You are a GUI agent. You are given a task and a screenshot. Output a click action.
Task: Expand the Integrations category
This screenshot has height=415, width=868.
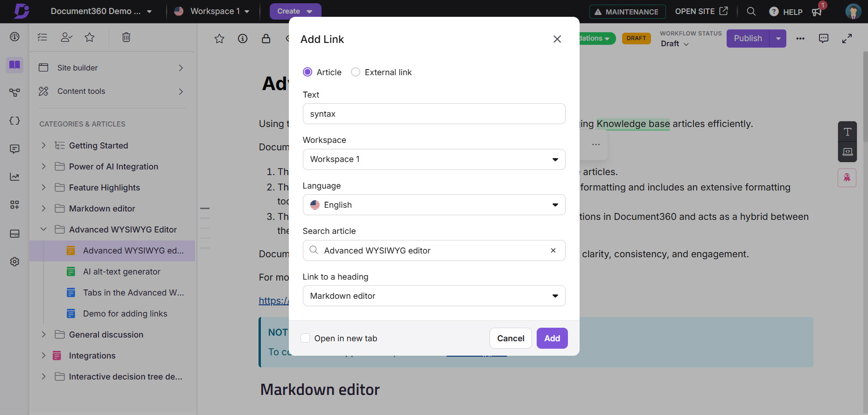tap(43, 355)
